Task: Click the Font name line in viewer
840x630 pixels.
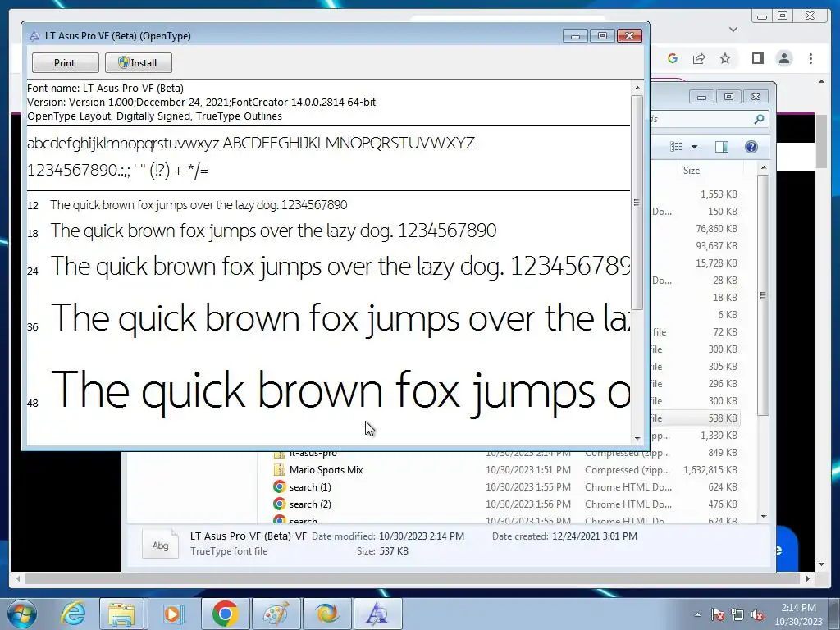Action: coord(106,89)
